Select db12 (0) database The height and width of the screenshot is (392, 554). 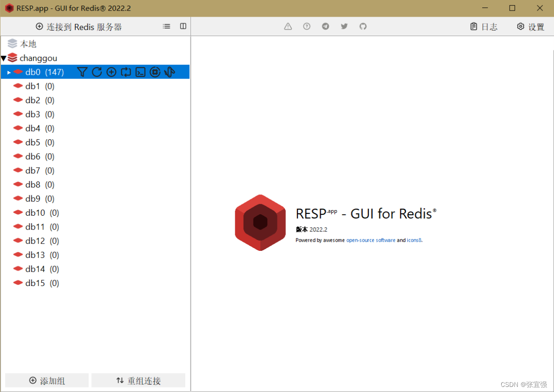tap(95, 241)
